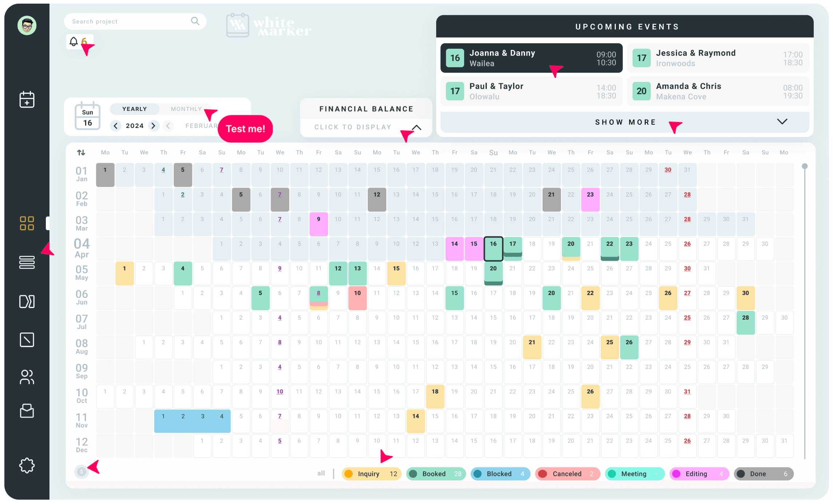This screenshot has width=833, height=504.
Task: Toggle Editing status filter
Action: point(699,474)
